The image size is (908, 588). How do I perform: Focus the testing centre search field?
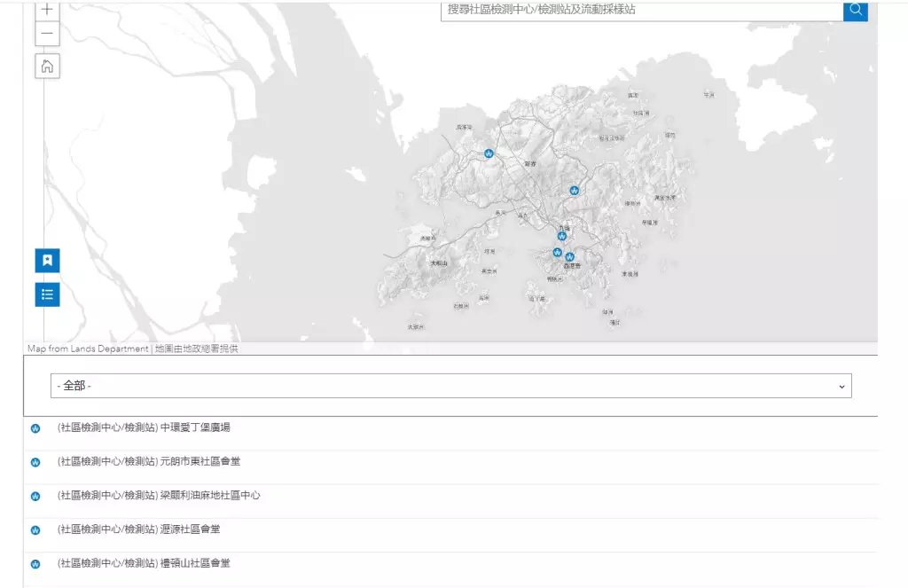(641, 10)
